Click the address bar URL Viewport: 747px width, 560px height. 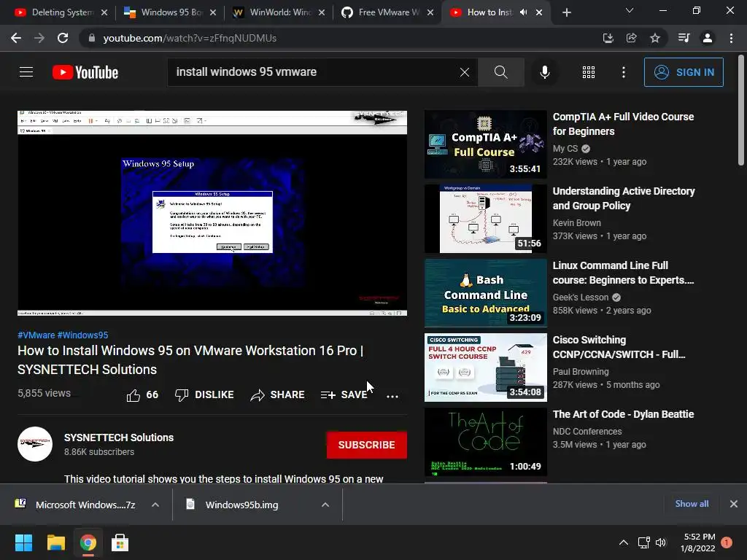(190, 38)
